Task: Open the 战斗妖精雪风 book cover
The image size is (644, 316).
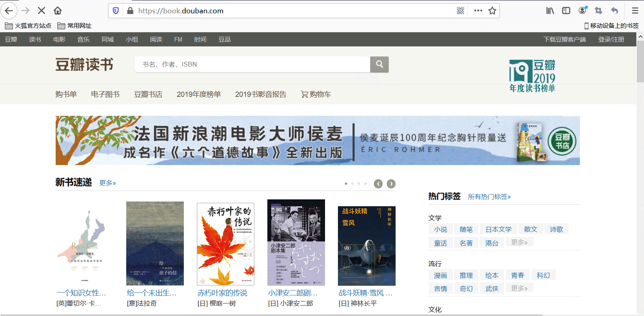Action: coord(367,246)
